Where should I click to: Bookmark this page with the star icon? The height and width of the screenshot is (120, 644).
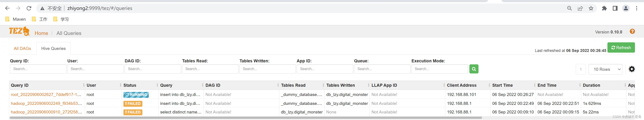pyautogui.click(x=591, y=8)
